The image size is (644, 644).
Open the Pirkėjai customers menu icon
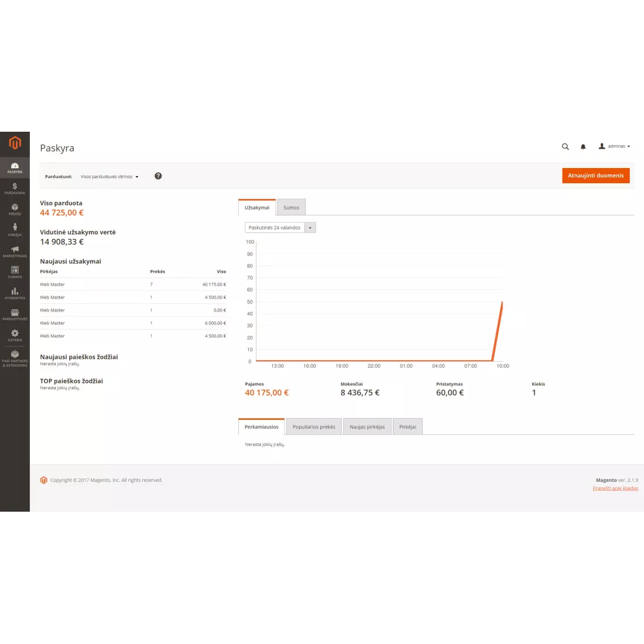pos(15,229)
